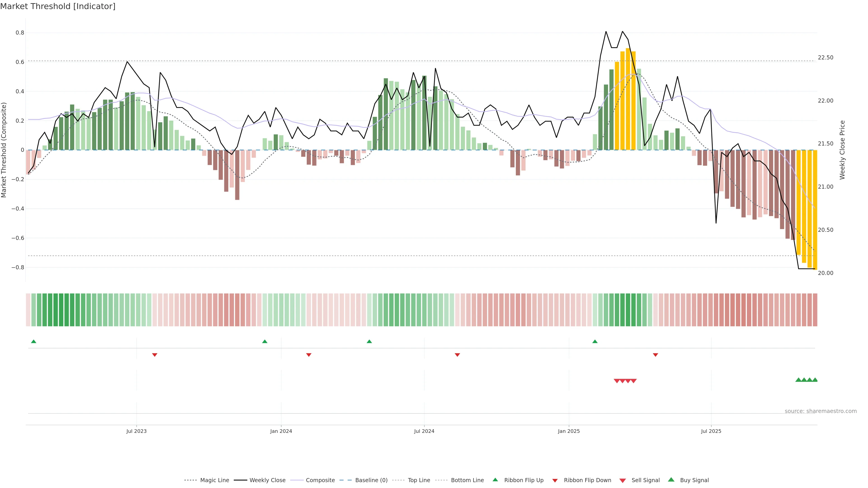Click the tallest yellow bar near 0.7
The width and height of the screenshot is (868, 488).
[628, 101]
